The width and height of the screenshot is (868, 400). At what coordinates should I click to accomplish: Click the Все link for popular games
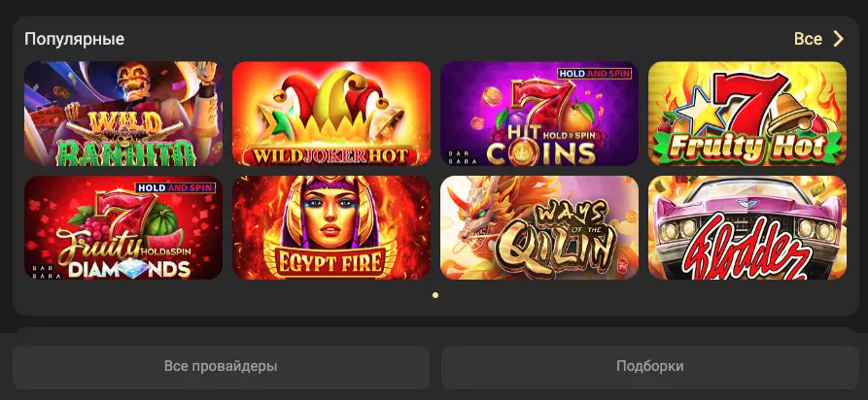(x=808, y=39)
